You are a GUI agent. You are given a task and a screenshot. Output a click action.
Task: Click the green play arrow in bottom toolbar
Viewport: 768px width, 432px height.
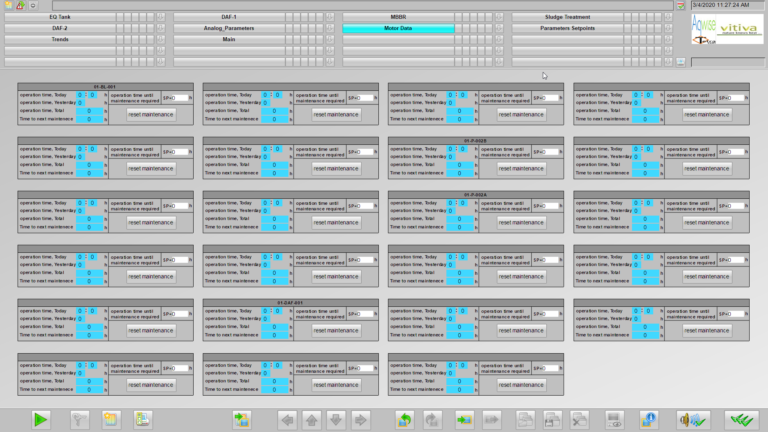40,419
